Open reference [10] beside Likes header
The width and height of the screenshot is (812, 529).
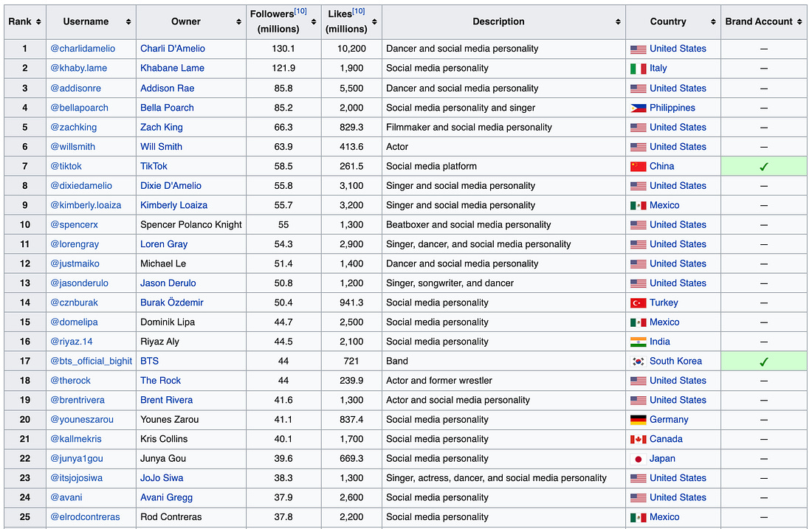[358, 11]
